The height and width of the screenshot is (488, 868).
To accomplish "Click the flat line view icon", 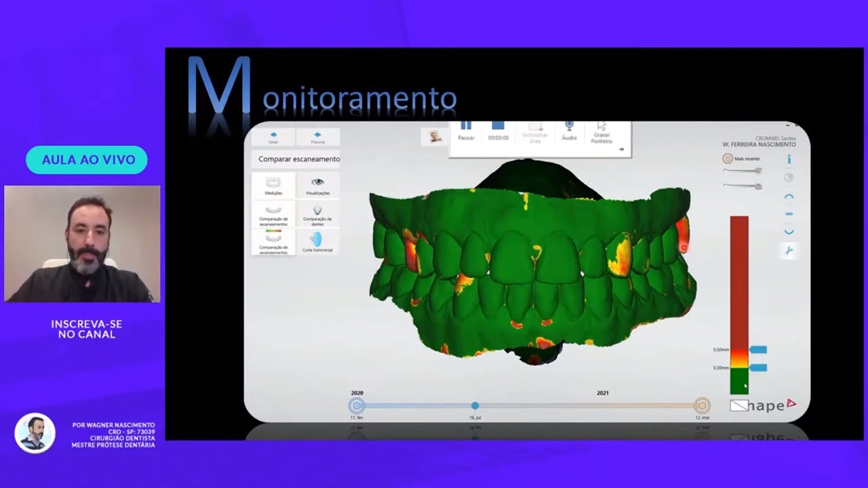I will click(x=789, y=214).
